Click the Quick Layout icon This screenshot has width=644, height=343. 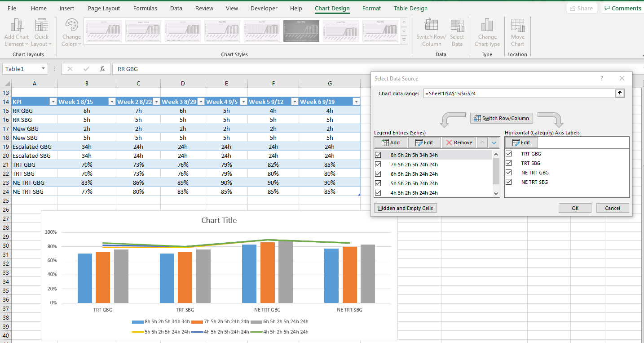(x=41, y=31)
